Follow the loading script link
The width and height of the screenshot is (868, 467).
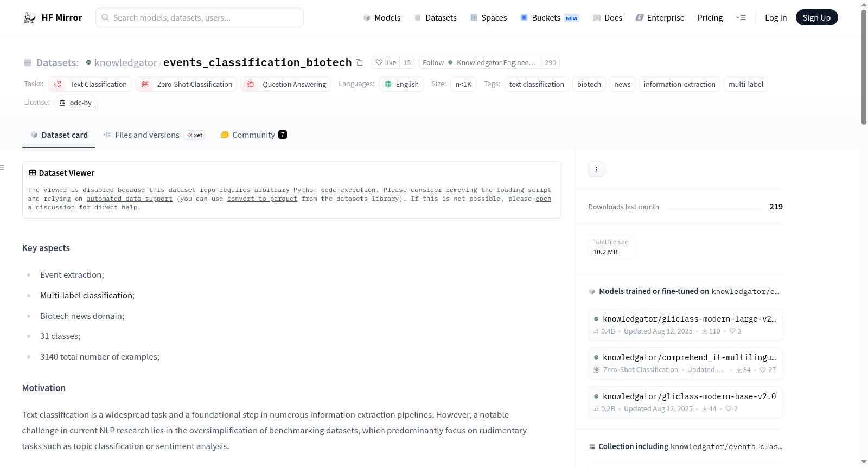(x=524, y=190)
